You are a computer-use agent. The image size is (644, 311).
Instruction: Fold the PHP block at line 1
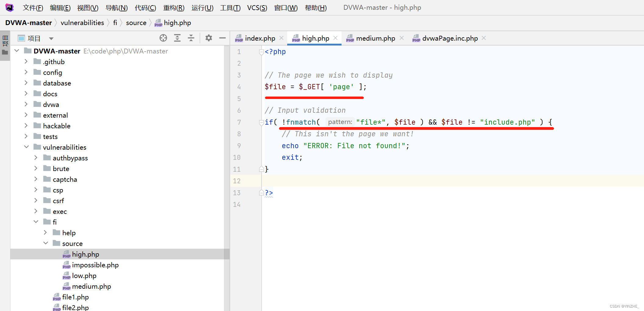tap(261, 52)
